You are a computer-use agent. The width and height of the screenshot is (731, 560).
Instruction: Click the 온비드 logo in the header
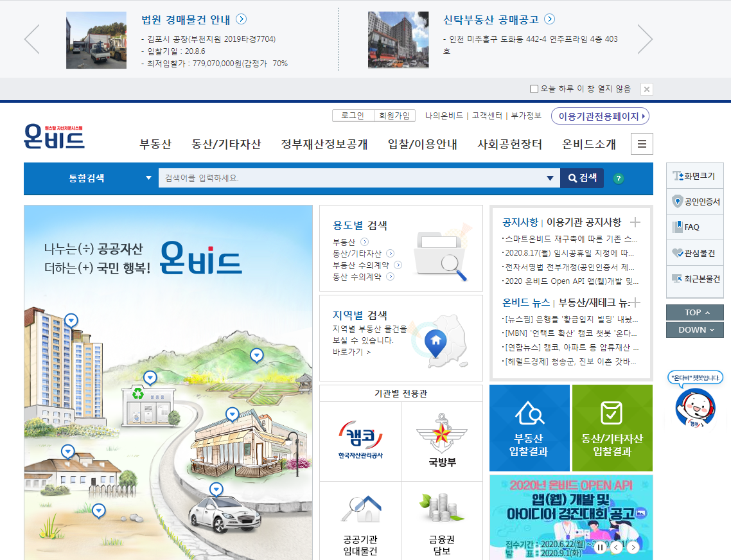[x=54, y=136]
